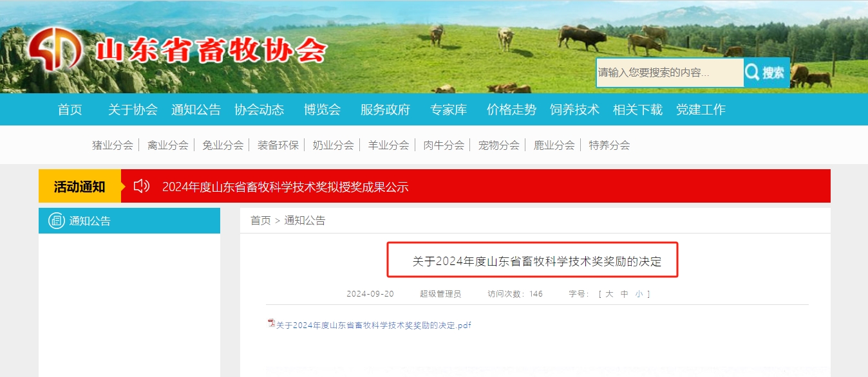Viewport: 868px width, 377px height.
Task: Open the 特养分会 branch link
Action: pos(609,145)
